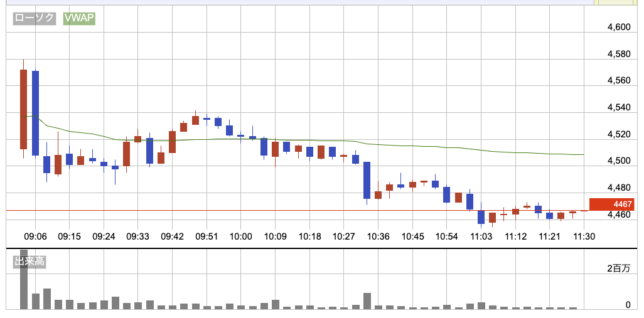Click the long blue candle near 10:36
Screen dimensions: 644x318
click(x=367, y=181)
